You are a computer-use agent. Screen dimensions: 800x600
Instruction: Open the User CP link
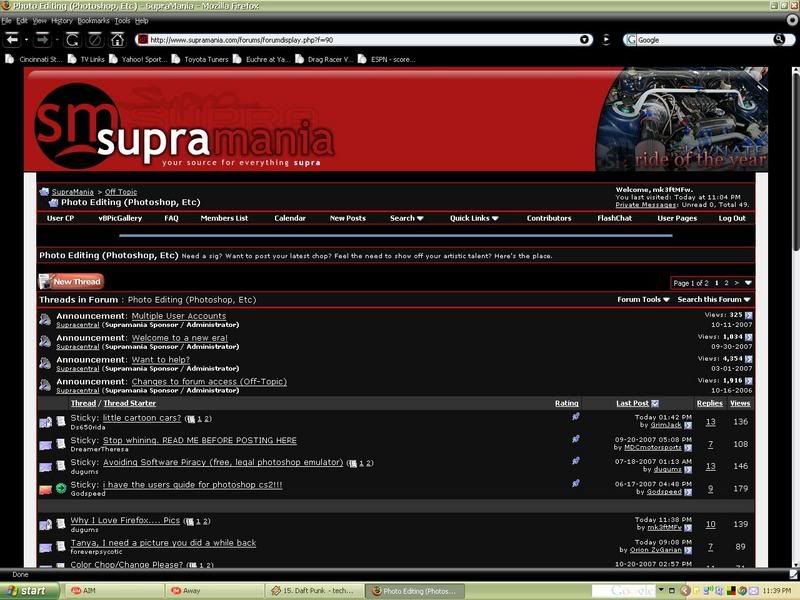pos(60,218)
